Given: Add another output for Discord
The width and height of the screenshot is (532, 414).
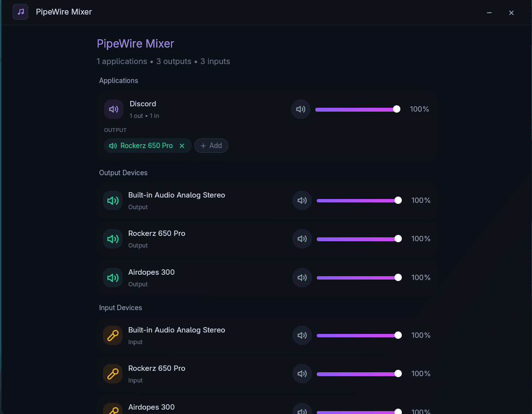Looking at the screenshot, I should coord(211,146).
